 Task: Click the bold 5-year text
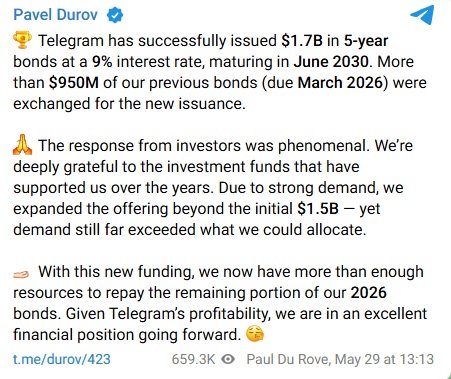coord(366,41)
